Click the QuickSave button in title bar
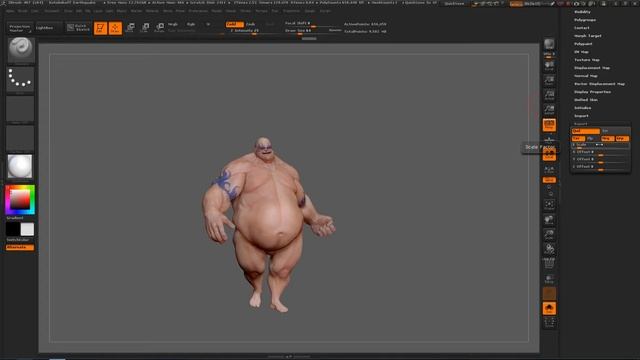640x360 pixels. 454,4
